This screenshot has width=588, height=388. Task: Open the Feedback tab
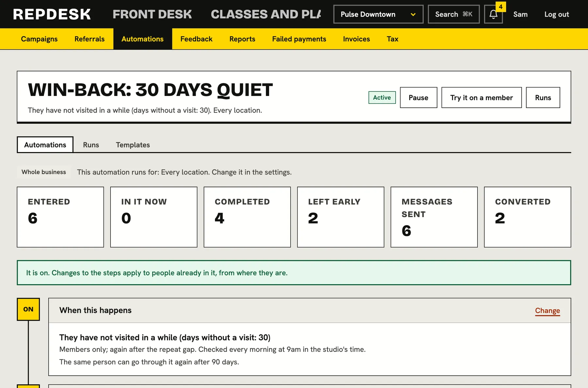196,39
